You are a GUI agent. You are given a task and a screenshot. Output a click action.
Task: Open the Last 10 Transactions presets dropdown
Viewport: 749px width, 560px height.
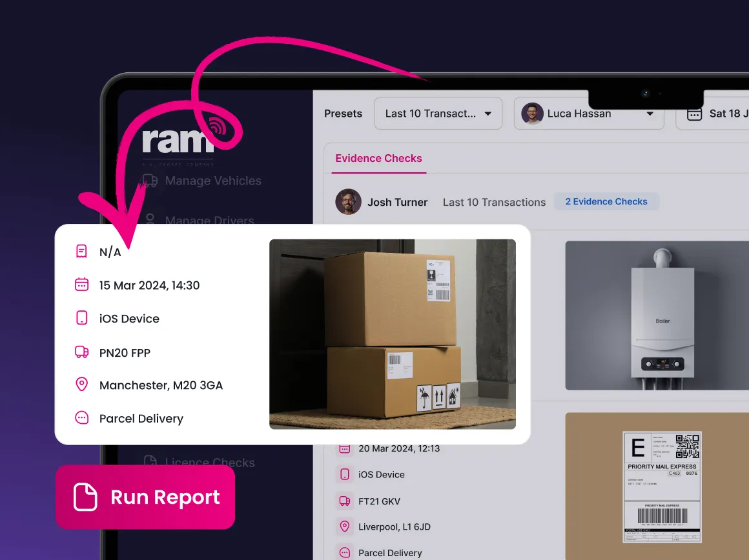(438, 114)
